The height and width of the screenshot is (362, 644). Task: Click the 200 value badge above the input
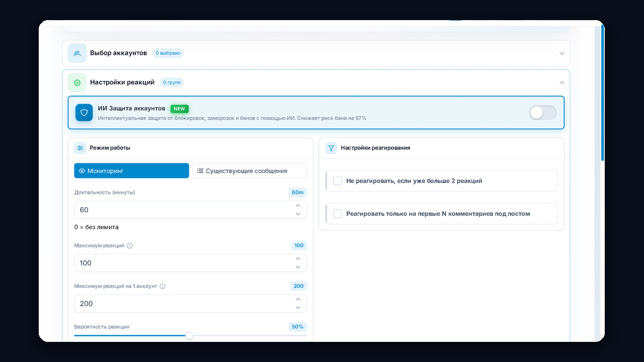pyautogui.click(x=298, y=286)
